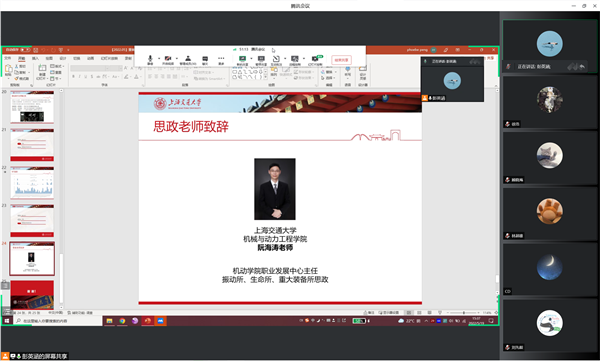Toggle Italic formatting in font group
This screenshot has width=600, height=361.
point(79,77)
